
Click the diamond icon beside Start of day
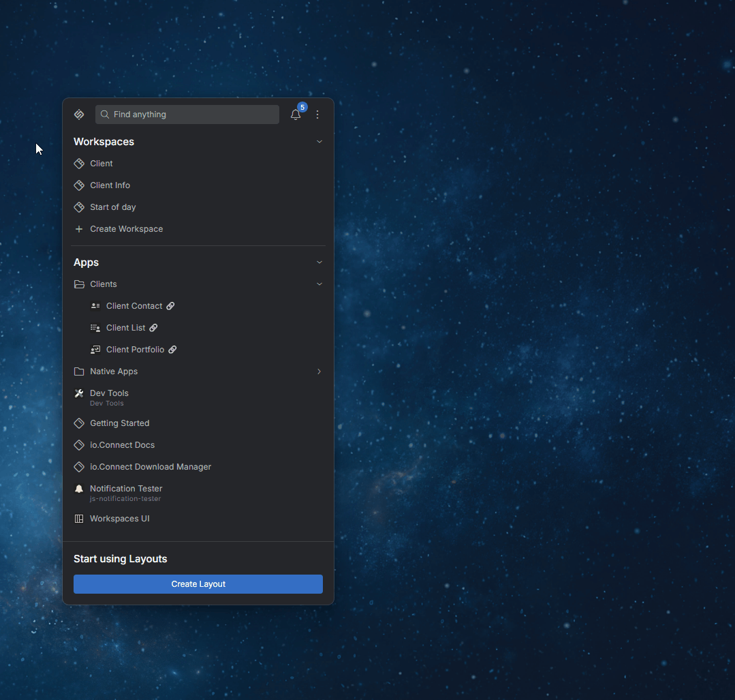[x=79, y=207]
